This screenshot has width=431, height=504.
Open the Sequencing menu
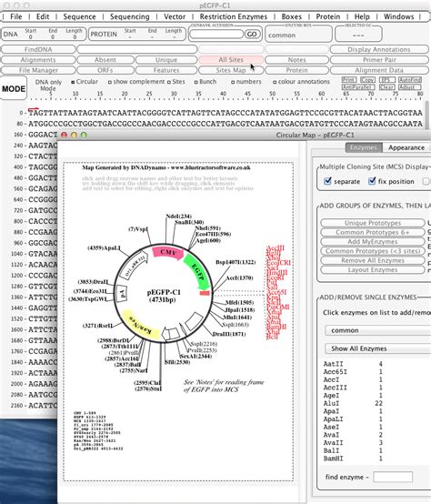coord(130,16)
